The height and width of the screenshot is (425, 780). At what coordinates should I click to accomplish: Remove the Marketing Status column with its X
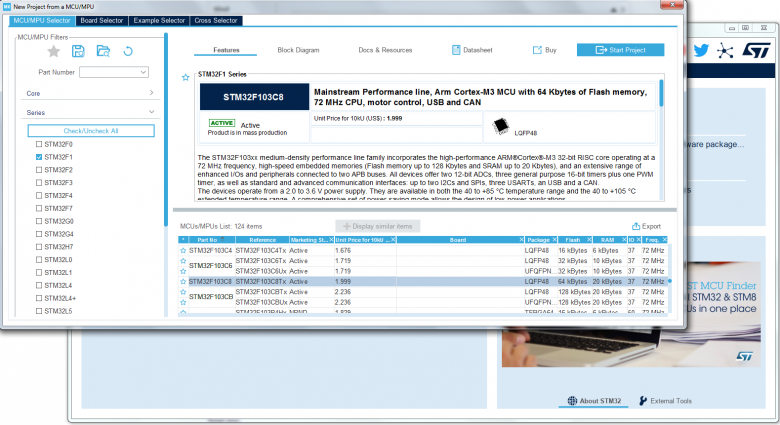[x=331, y=240]
